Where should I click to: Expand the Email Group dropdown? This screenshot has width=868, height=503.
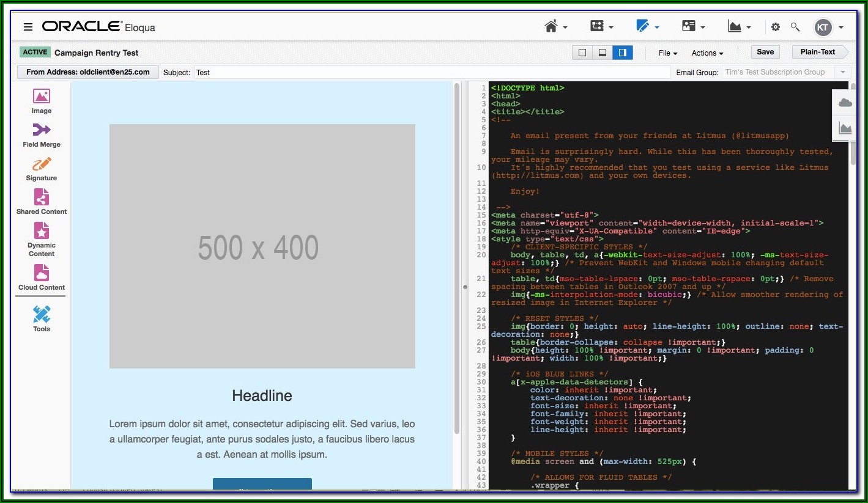tap(842, 72)
